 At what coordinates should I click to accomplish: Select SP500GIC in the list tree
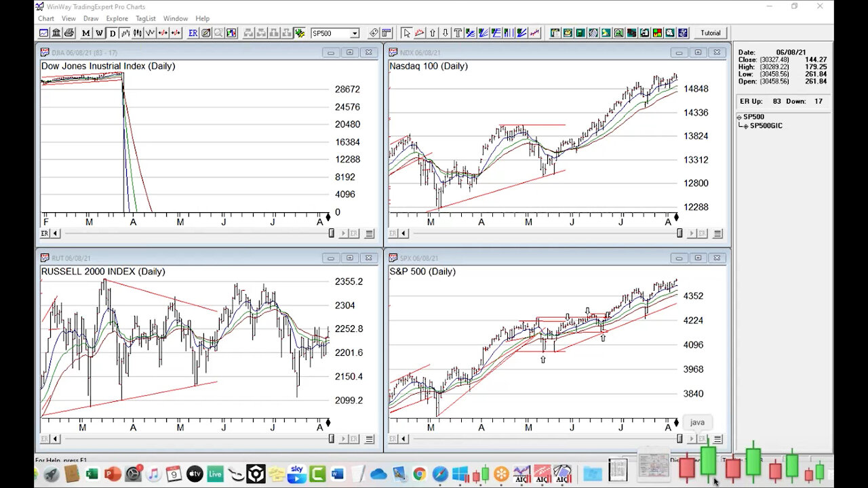(766, 126)
